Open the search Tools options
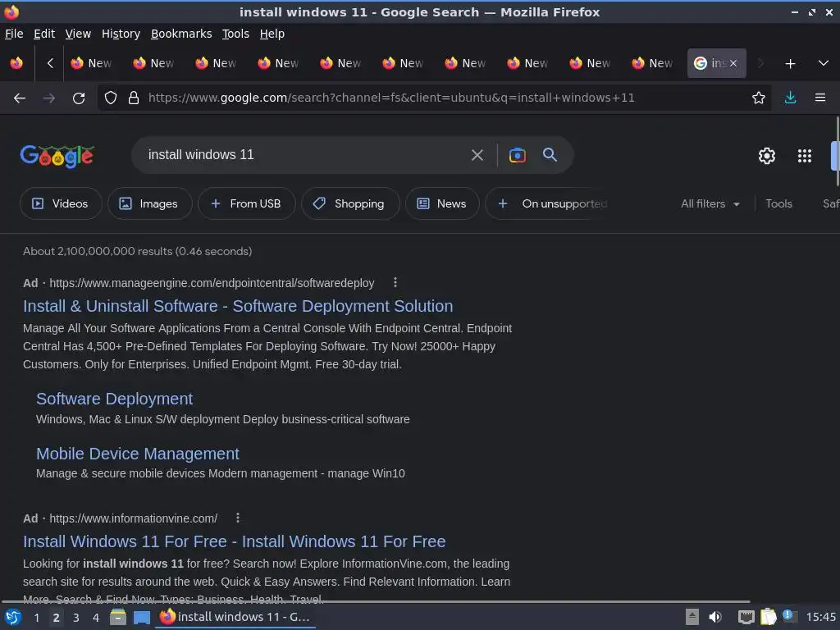840x630 pixels. (x=778, y=203)
